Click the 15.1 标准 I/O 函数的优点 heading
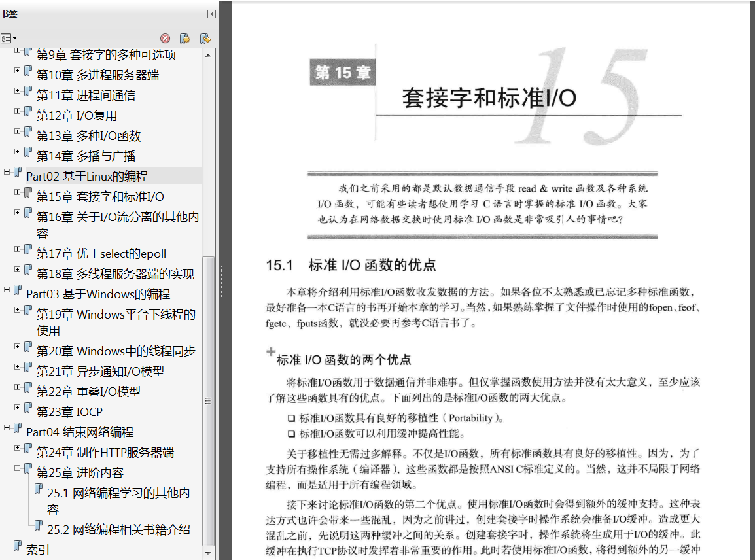Viewport: 755px width, 560px height. (351, 265)
